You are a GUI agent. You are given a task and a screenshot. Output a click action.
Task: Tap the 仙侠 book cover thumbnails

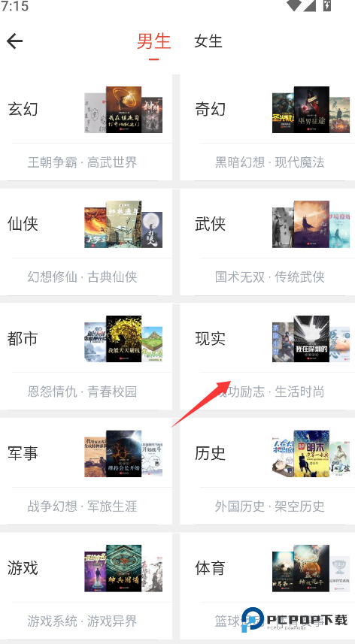(x=123, y=224)
